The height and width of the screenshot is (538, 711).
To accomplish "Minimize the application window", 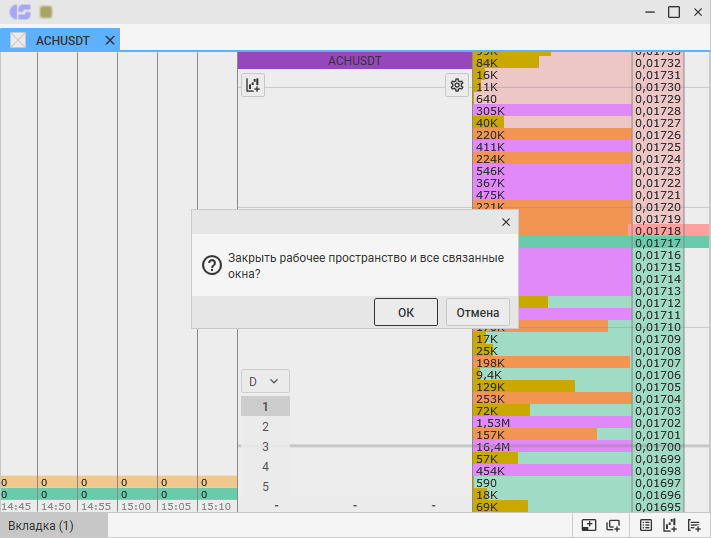I will pyautogui.click(x=650, y=12).
